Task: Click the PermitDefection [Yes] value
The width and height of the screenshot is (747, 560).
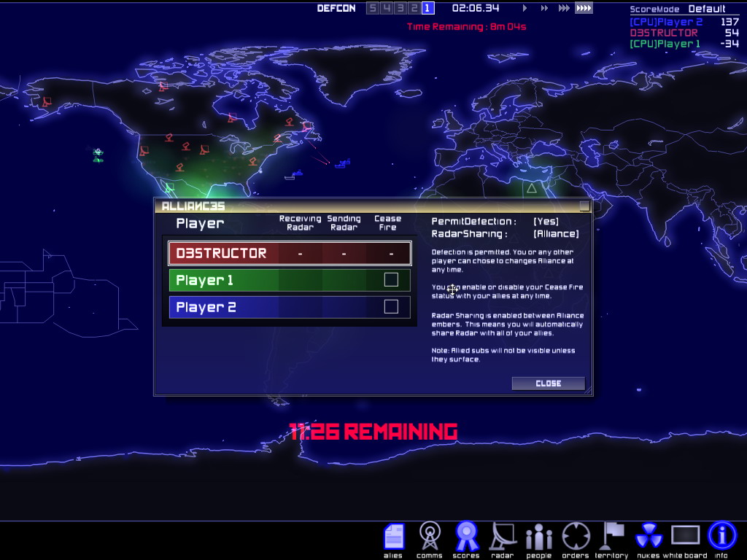Action: click(546, 222)
